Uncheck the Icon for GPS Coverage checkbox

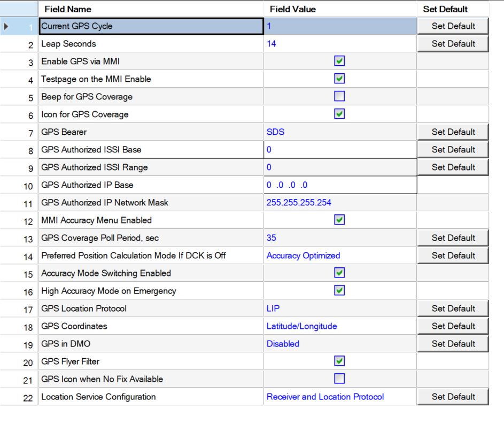coord(339,114)
